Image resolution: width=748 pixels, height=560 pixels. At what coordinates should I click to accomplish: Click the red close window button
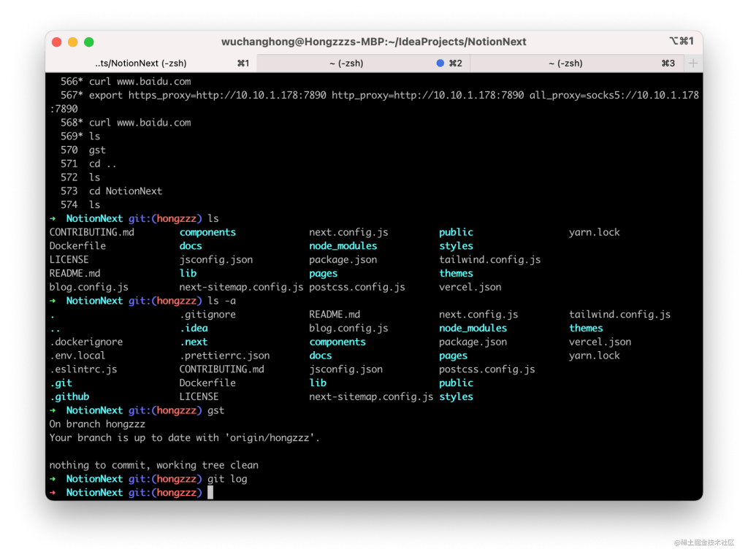coord(56,42)
